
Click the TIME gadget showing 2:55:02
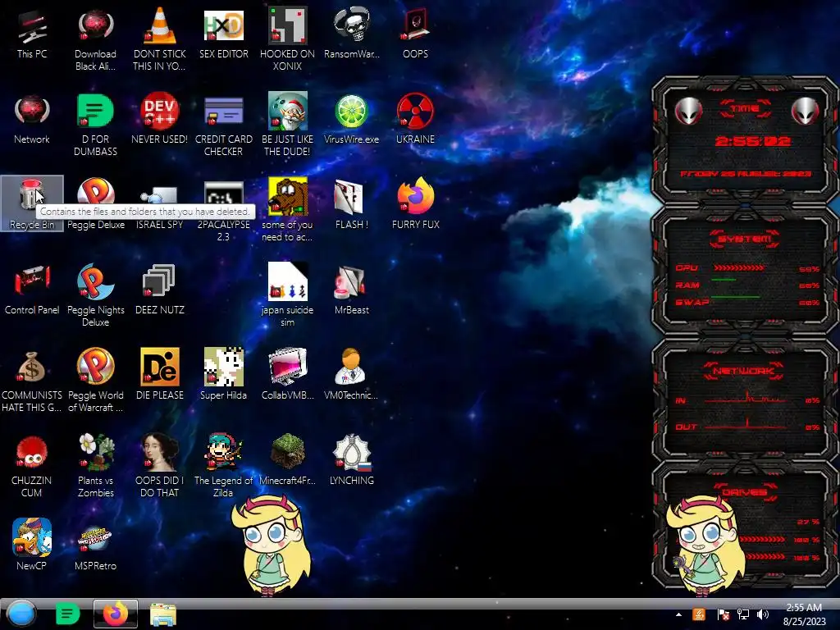pyautogui.click(x=745, y=140)
